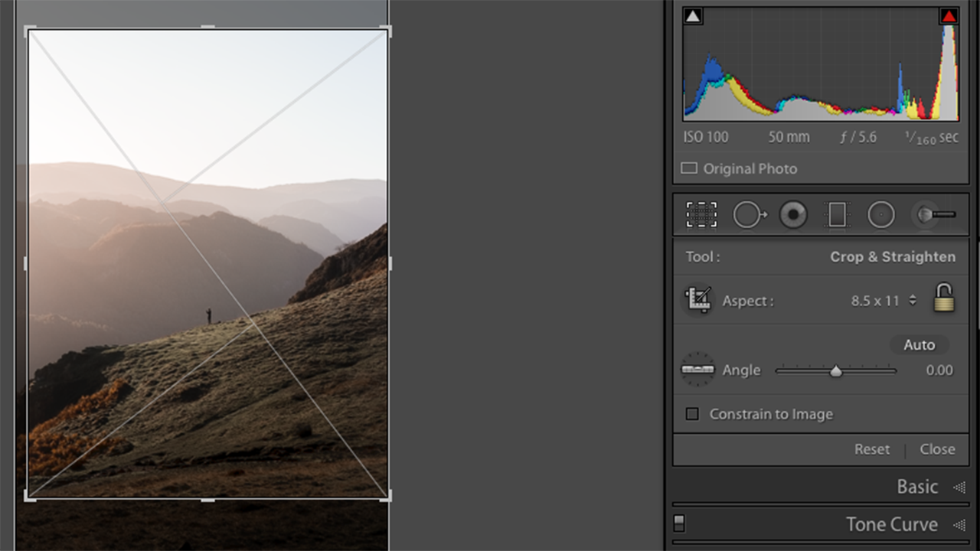This screenshot has height=551, width=980.
Task: Click the top middle crop edge handle
Action: tap(207, 28)
